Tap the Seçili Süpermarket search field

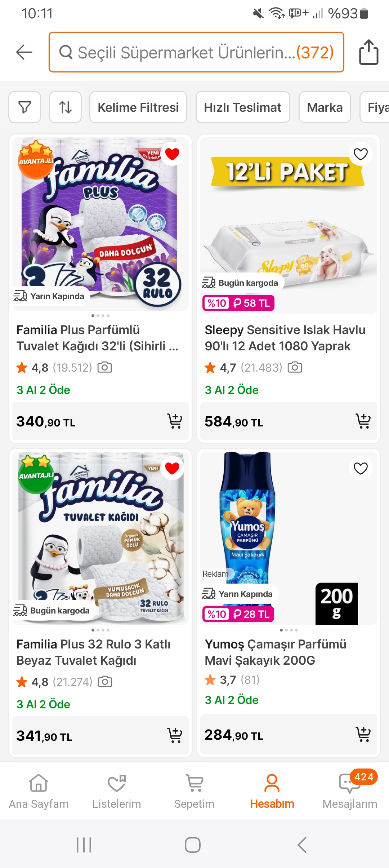[x=196, y=52]
